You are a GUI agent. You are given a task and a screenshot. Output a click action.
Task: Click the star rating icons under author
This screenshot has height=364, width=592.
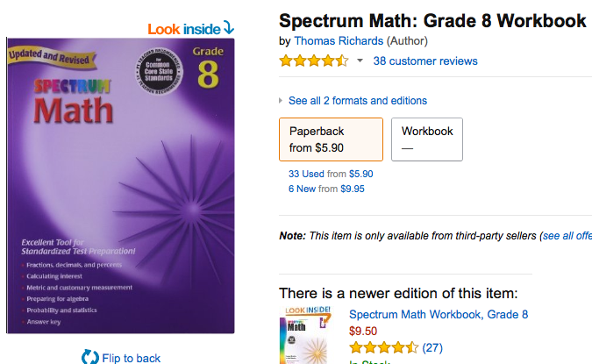click(x=314, y=61)
